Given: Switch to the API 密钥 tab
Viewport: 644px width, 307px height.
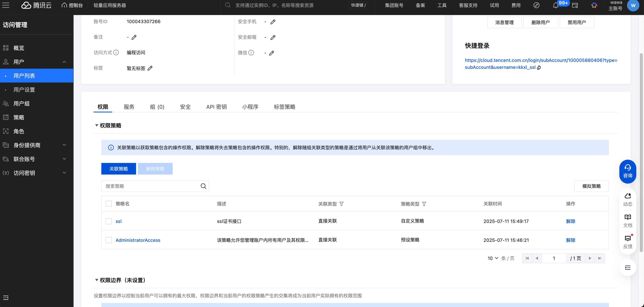Looking at the screenshot, I should (216, 107).
